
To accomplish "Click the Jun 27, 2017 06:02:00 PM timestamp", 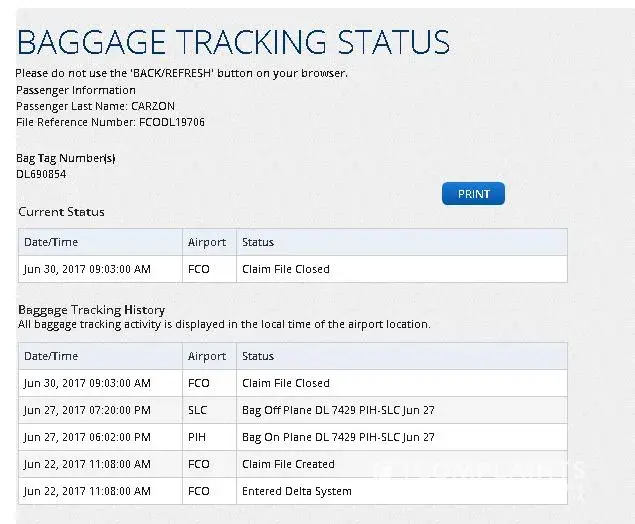I will click(x=87, y=437).
